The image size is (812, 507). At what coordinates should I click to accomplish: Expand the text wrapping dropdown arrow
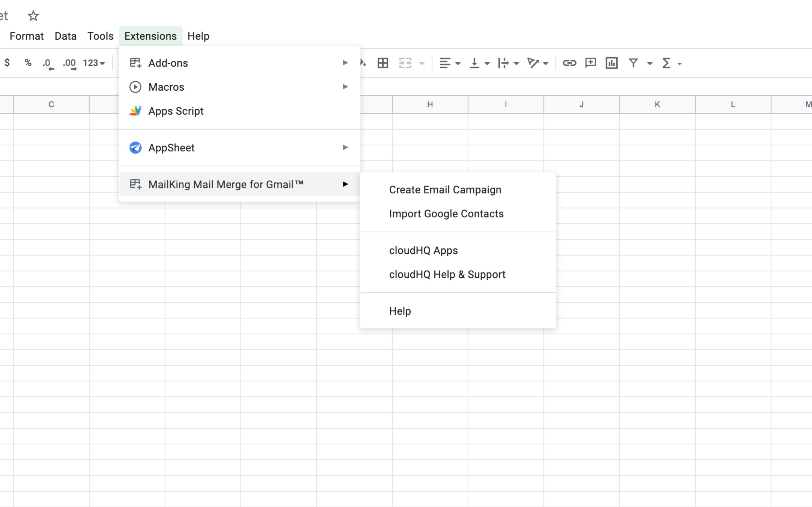[x=516, y=63]
